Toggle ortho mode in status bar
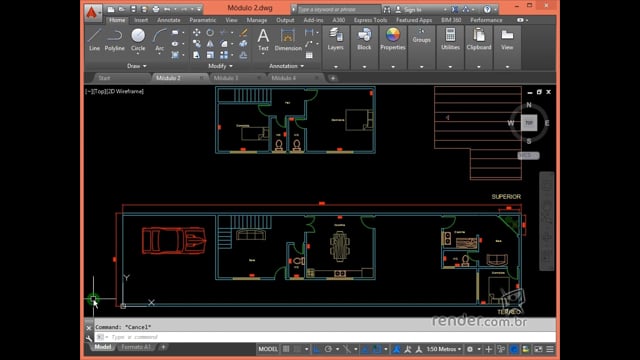 pyautogui.click(x=317, y=349)
